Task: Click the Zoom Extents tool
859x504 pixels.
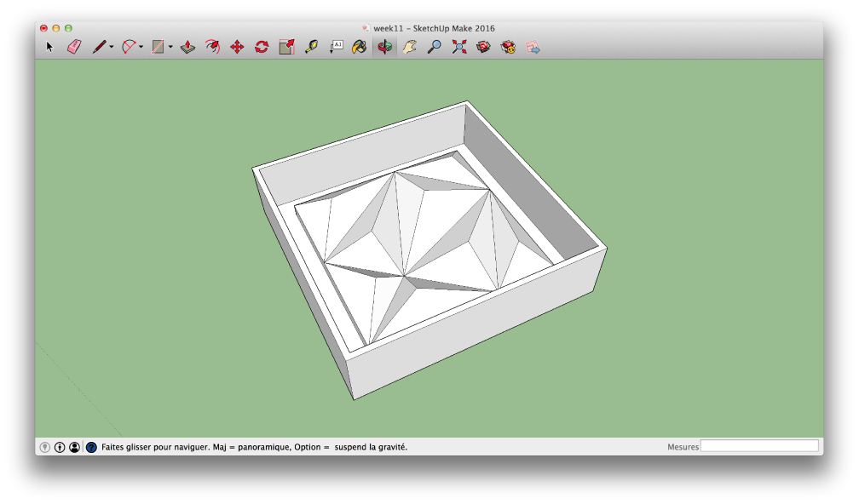Action: point(459,47)
